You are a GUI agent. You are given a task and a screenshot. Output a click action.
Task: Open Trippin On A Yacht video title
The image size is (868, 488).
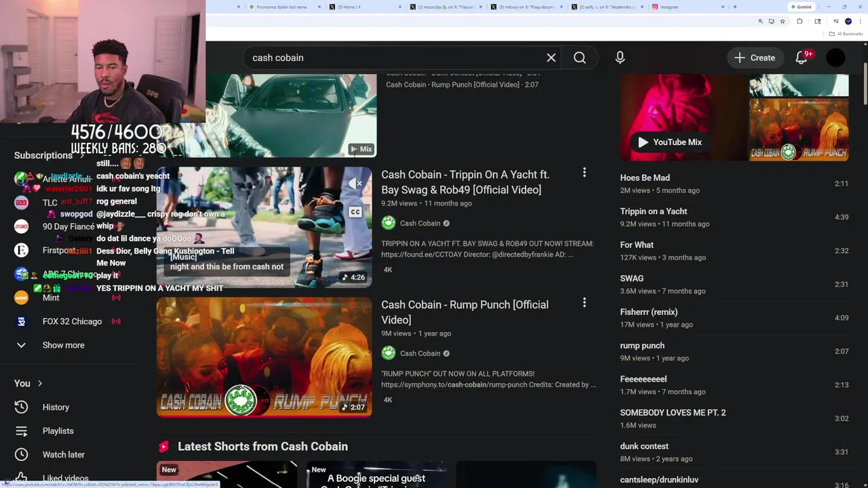(465, 182)
